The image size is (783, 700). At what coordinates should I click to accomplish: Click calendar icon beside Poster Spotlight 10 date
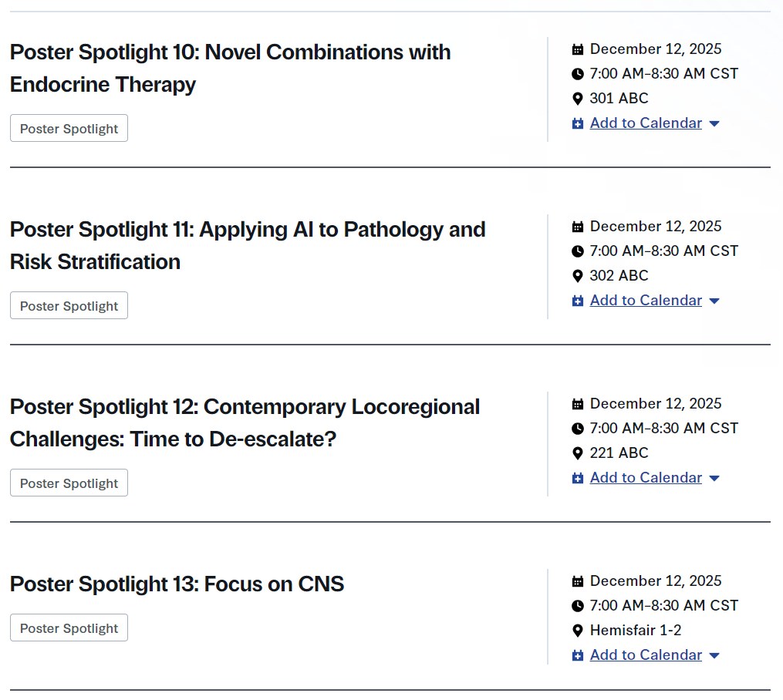coord(578,49)
